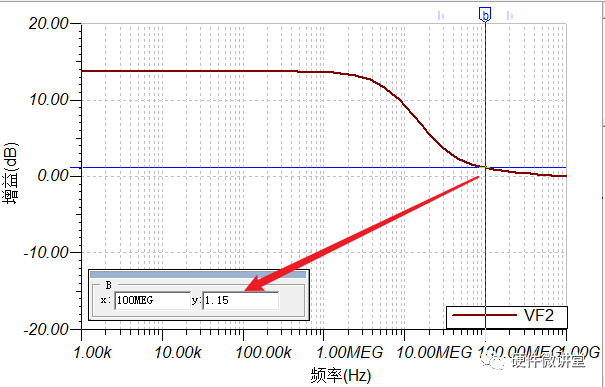This screenshot has width=605, height=387.
Task: Click the 10.00k frequency axis label
Action: [178, 352]
